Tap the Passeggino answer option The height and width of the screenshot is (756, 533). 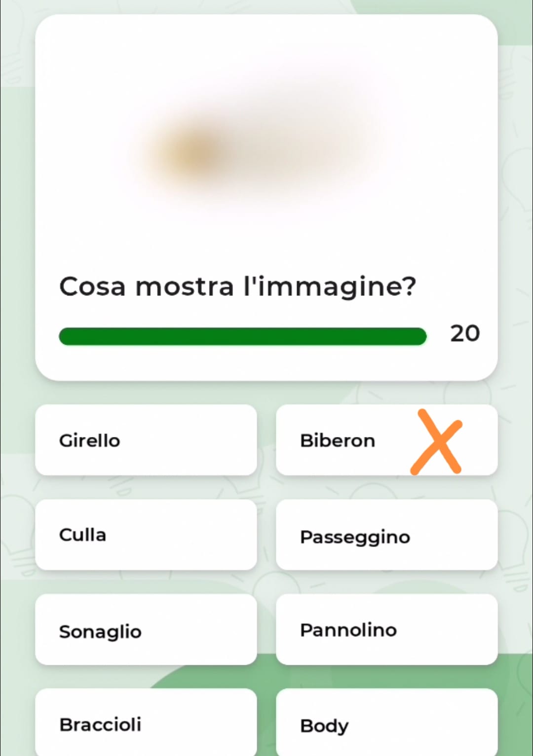coord(386,535)
